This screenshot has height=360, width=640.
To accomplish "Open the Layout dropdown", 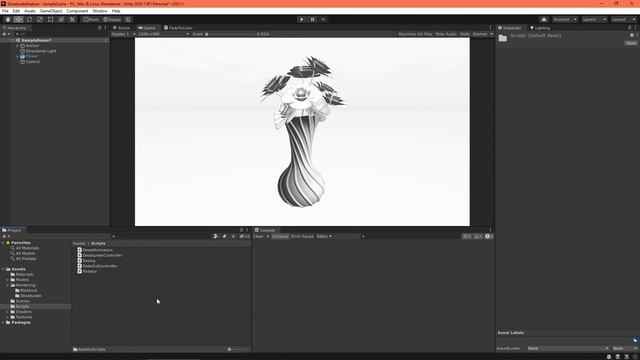I will pos(623,19).
